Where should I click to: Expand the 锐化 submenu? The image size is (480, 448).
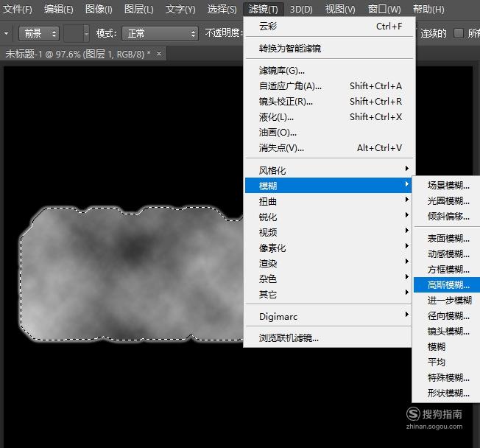[x=328, y=217]
